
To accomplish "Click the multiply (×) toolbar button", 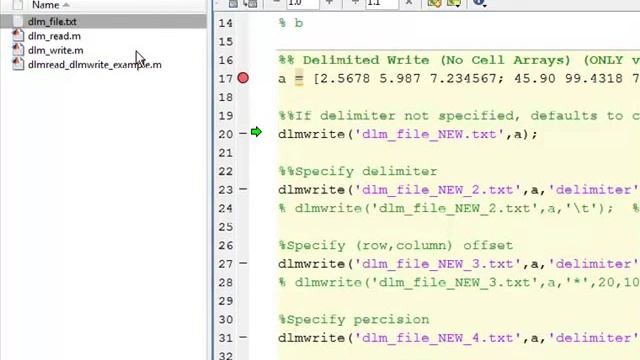I will tap(409, 2).
